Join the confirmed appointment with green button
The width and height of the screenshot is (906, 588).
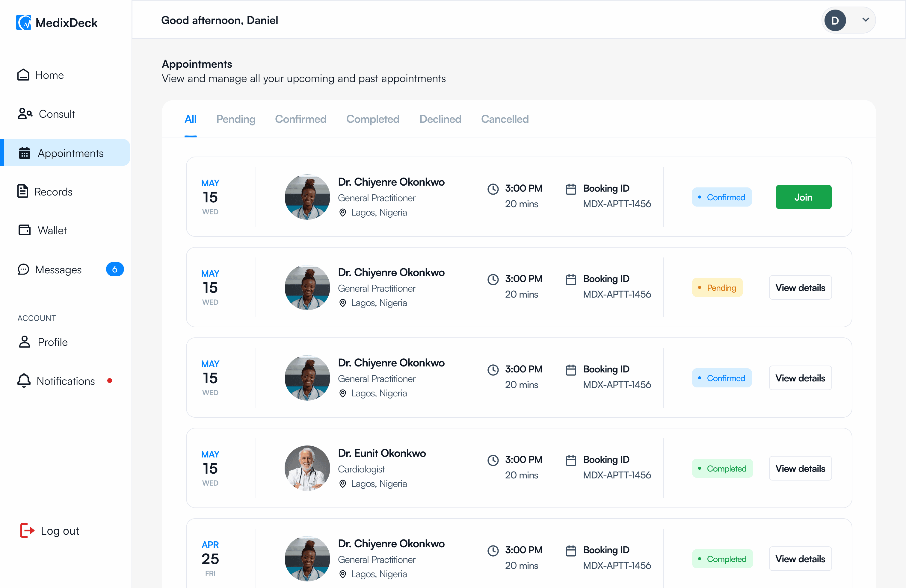tap(803, 197)
